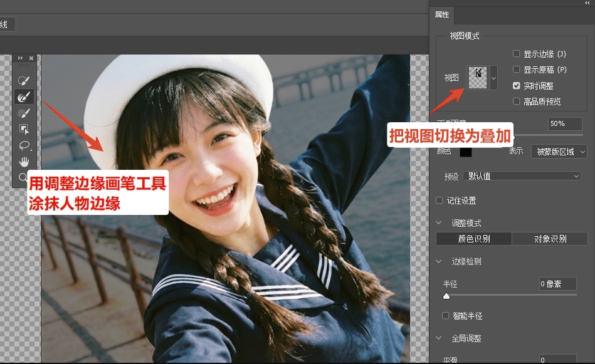Open the 被蒙版区域 display dropdown
Screen dimensions: 595x364
pos(559,151)
